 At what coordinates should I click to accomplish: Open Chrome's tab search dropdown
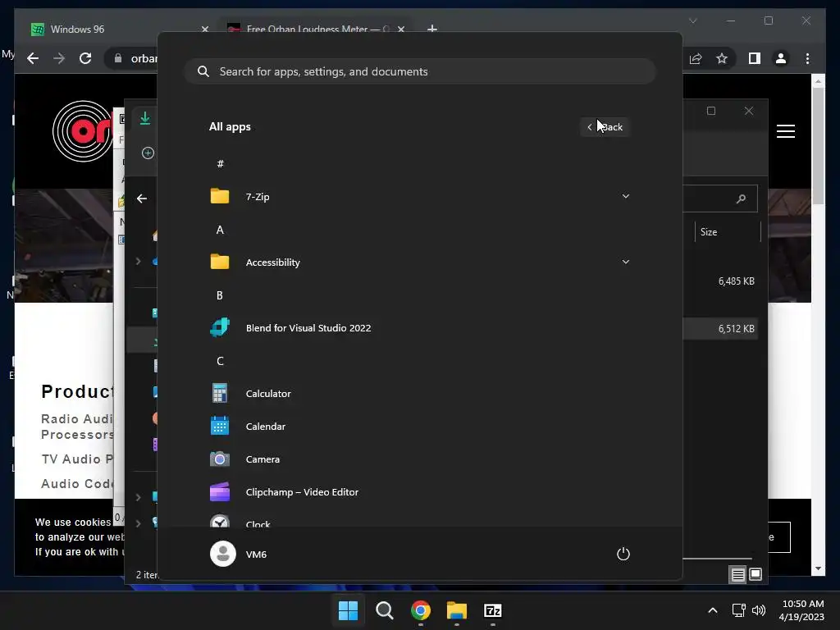click(692, 21)
